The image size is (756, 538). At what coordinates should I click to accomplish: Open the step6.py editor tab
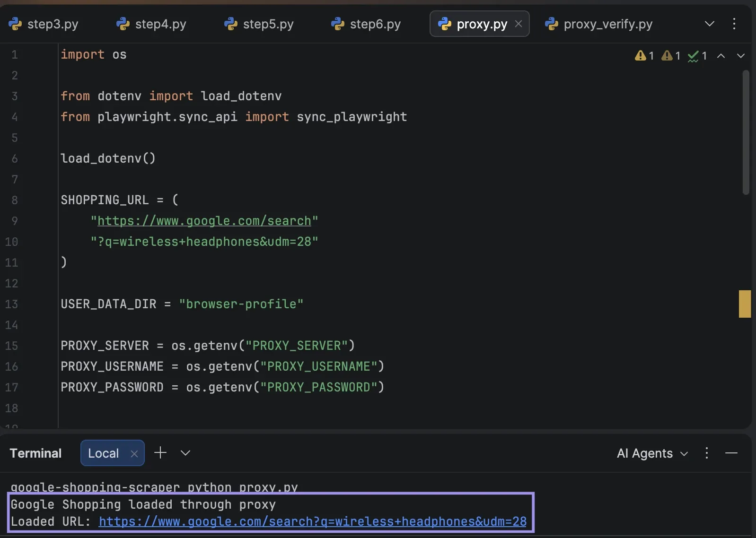366,24
